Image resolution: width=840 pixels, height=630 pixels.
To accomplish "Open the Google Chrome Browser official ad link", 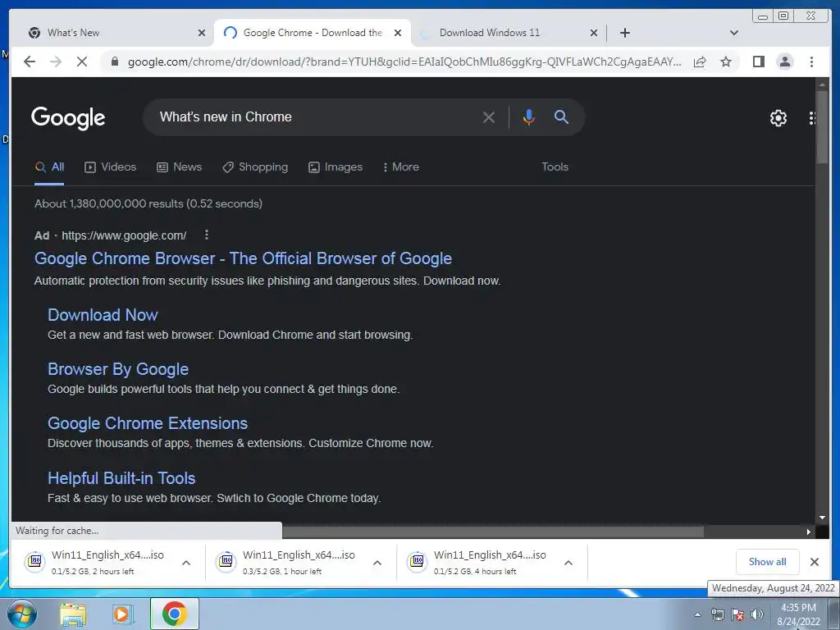I will [x=243, y=258].
